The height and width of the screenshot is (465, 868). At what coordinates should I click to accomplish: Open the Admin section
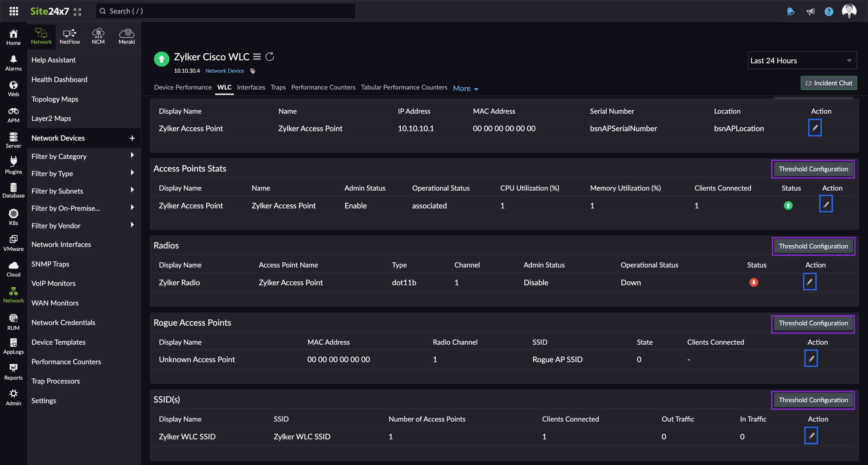tap(14, 397)
